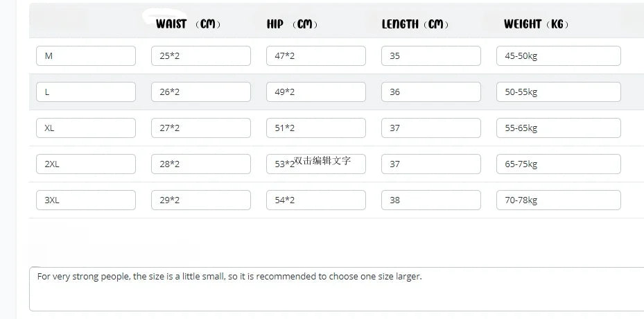
Task: Select the weight field showing 70-78kg
Action: (x=559, y=200)
